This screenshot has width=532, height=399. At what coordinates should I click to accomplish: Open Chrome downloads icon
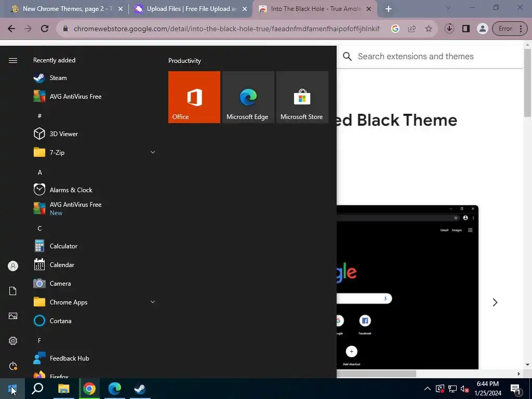(x=449, y=29)
